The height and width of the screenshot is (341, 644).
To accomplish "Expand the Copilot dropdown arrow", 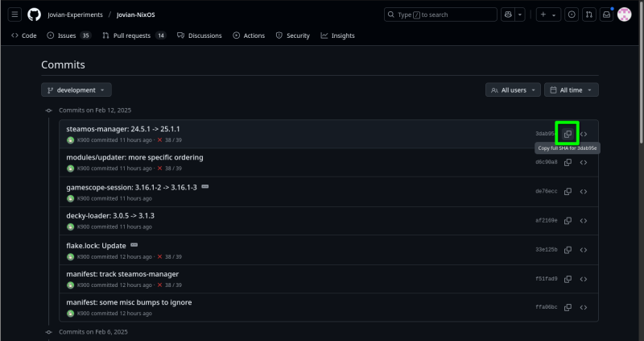I will 520,15.
